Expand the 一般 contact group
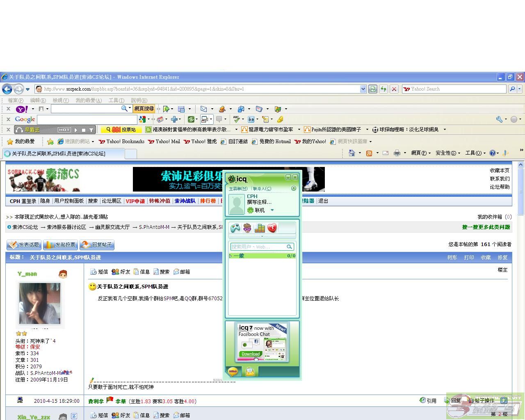The height and width of the screenshot is (420, 525). (231, 256)
